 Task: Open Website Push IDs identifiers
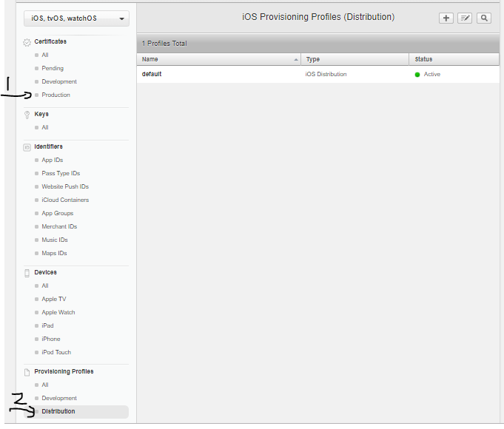click(65, 187)
